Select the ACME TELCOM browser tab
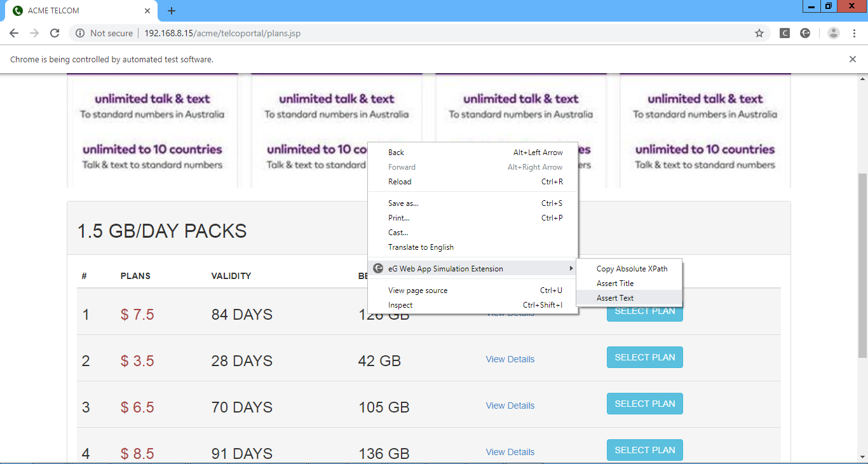Screen dimensions: 868x464 tap(81, 11)
